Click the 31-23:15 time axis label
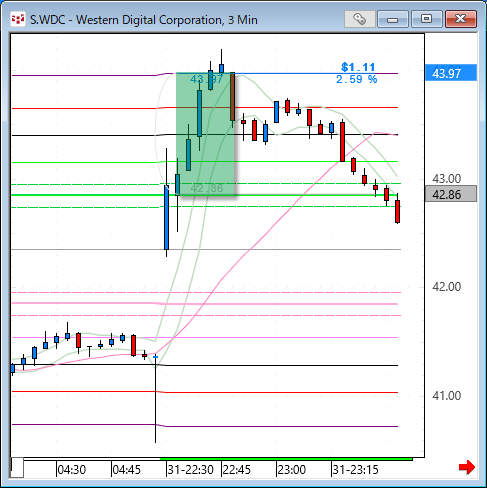 (356, 470)
